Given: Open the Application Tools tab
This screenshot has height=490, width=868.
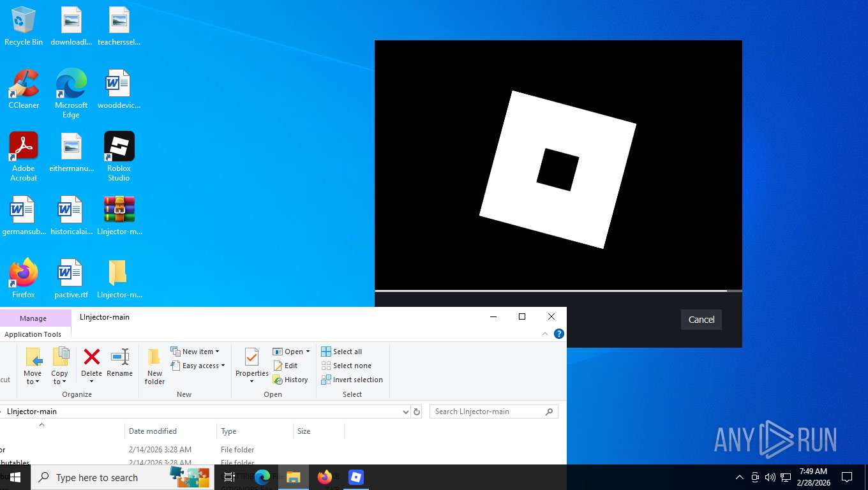Looking at the screenshot, I should 33,334.
